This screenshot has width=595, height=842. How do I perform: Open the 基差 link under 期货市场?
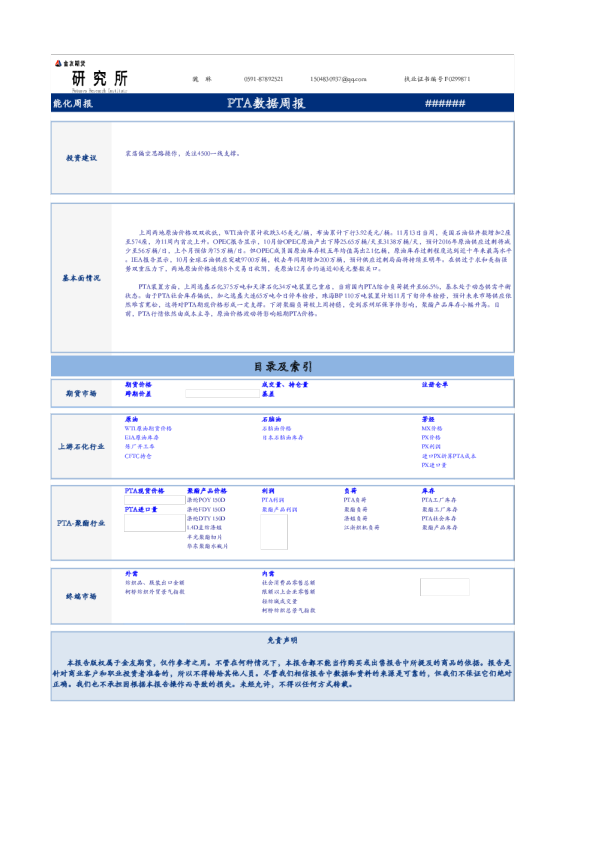pos(268,394)
